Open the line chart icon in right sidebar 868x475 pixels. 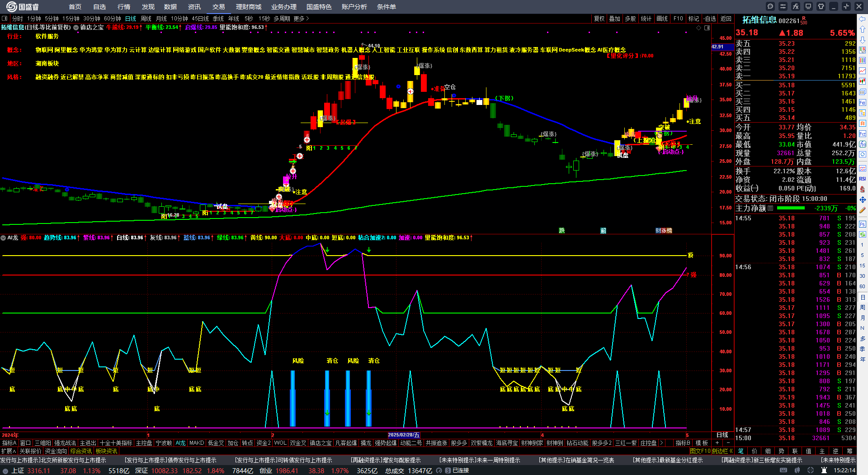(x=863, y=71)
